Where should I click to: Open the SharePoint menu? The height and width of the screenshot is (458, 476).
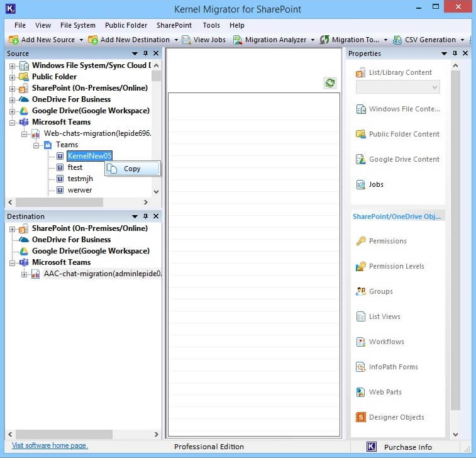(x=174, y=25)
